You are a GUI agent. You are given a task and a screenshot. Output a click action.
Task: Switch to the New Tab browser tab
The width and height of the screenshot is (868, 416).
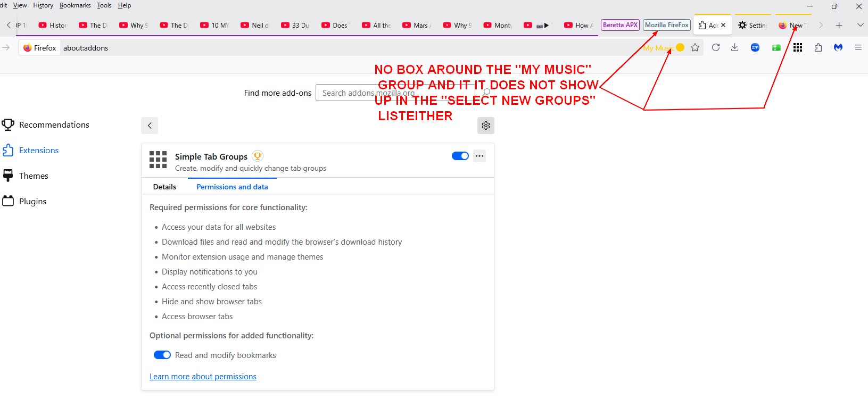pos(793,25)
